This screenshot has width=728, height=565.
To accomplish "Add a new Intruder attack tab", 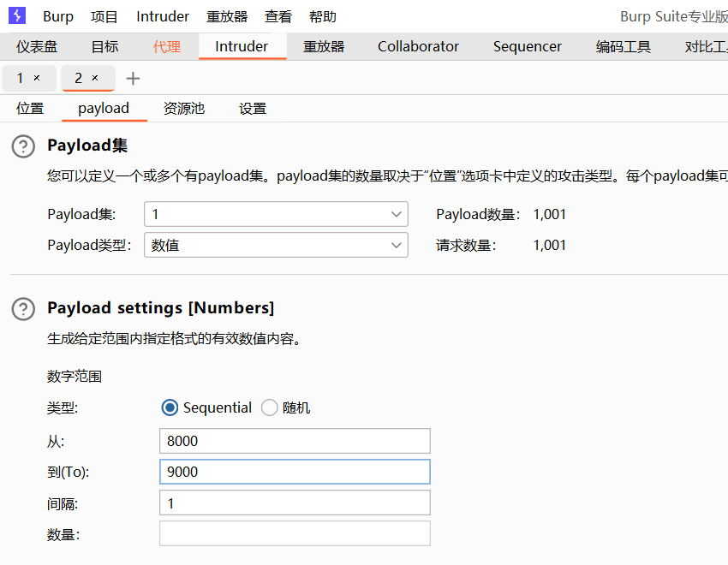I will tap(133, 79).
